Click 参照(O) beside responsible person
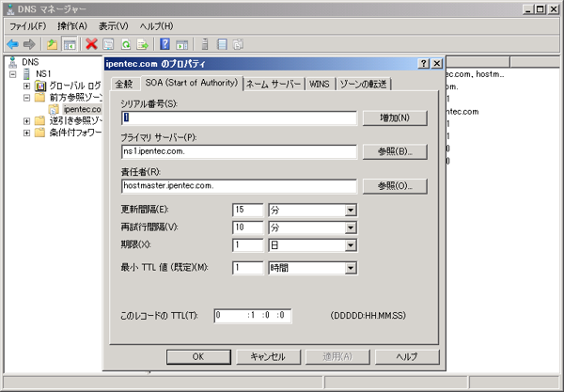564x392 pixels. click(395, 186)
